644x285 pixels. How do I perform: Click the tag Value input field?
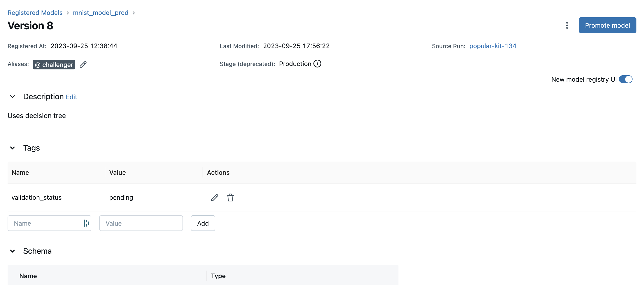tap(141, 223)
